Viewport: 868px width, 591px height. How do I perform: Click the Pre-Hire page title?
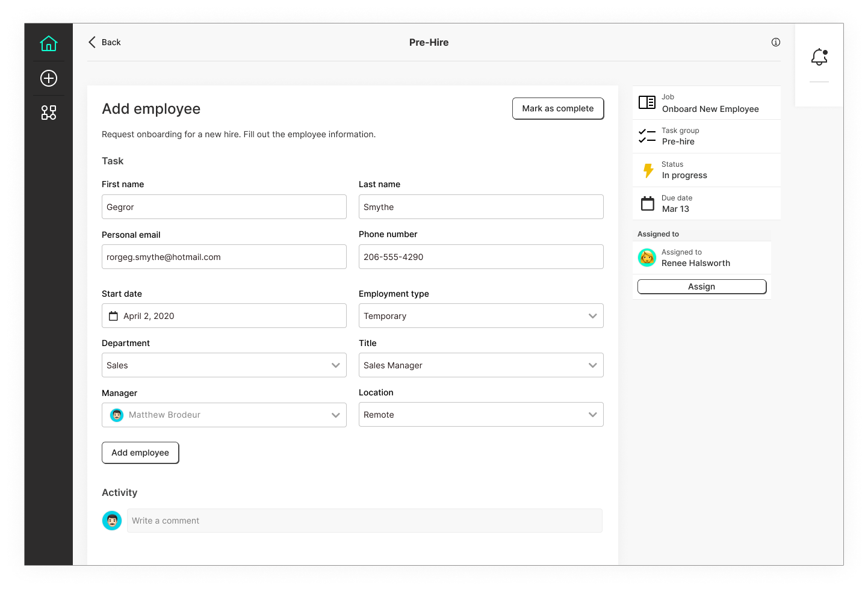[429, 42]
